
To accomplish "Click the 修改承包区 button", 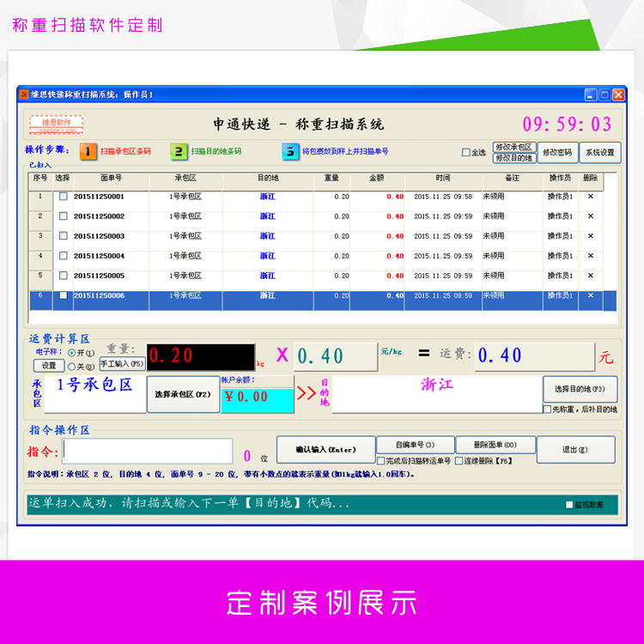I will click(513, 147).
